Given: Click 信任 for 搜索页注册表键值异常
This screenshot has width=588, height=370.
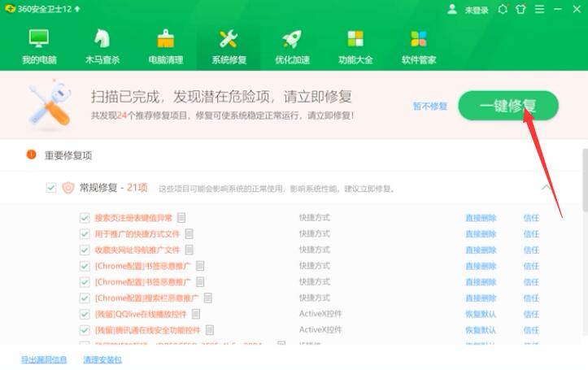Looking at the screenshot, I should 531,218.
